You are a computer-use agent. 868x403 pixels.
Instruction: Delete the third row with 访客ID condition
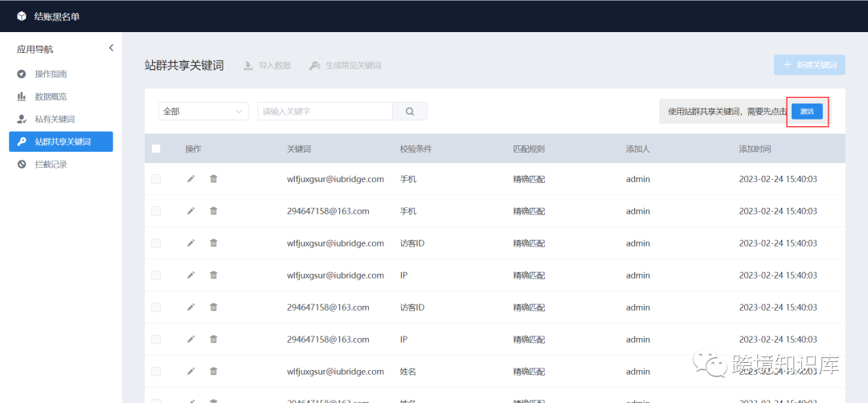[214, 243]
